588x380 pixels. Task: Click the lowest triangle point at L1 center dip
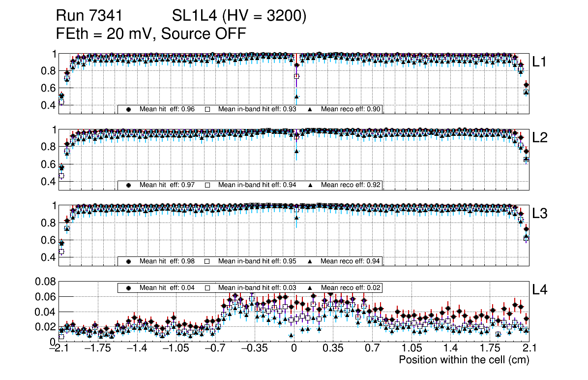(x=296, y=96)
